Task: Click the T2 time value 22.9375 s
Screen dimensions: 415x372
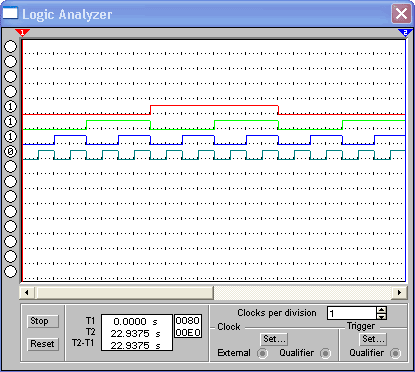Action: coord(135,334)
